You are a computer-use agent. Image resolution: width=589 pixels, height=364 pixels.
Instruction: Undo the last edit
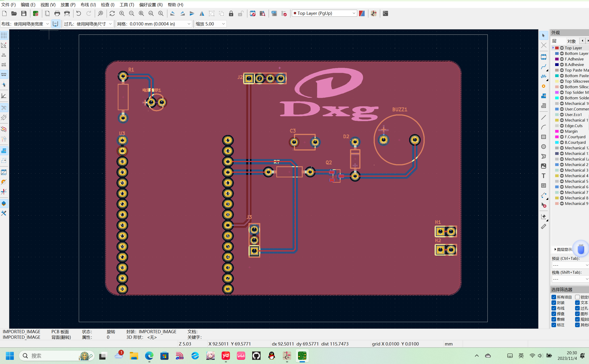tap(78, 13)
